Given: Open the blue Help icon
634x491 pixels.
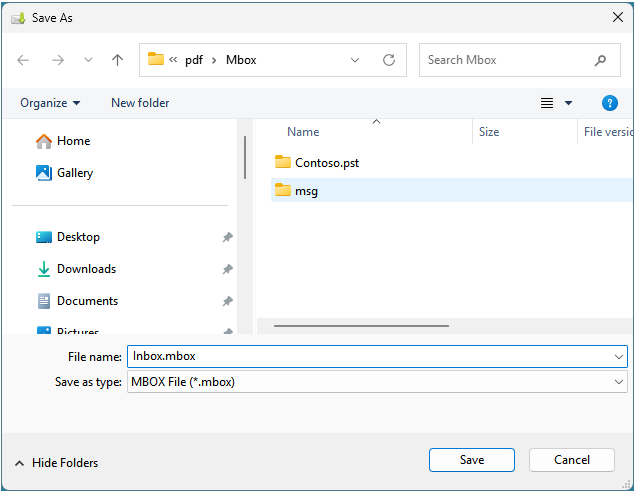Looking at the screenshot, I should click(x=609, y=103).
